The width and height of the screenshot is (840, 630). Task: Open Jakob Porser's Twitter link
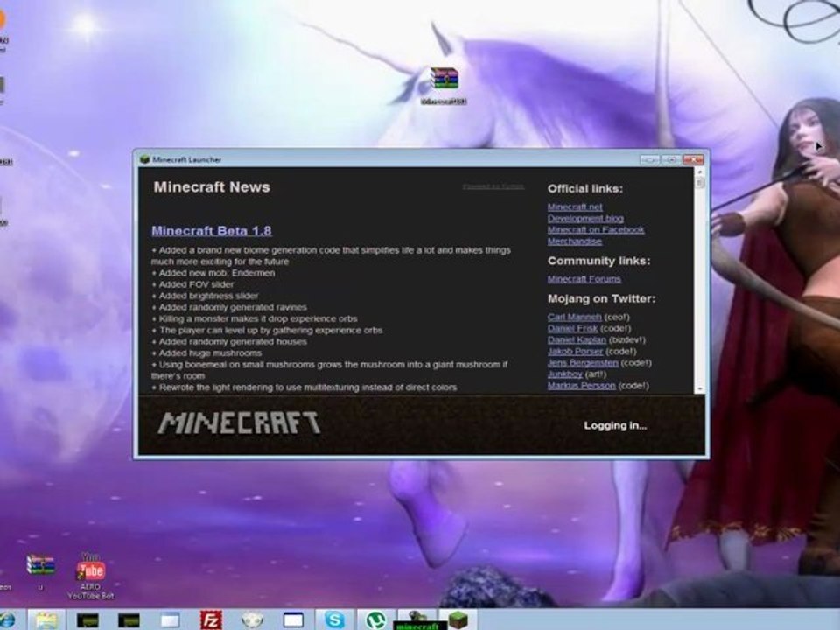pos(575,352)
